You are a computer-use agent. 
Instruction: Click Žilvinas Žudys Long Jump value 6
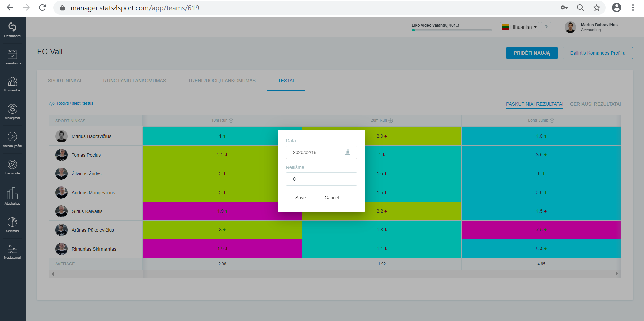(x=541, y=174)
